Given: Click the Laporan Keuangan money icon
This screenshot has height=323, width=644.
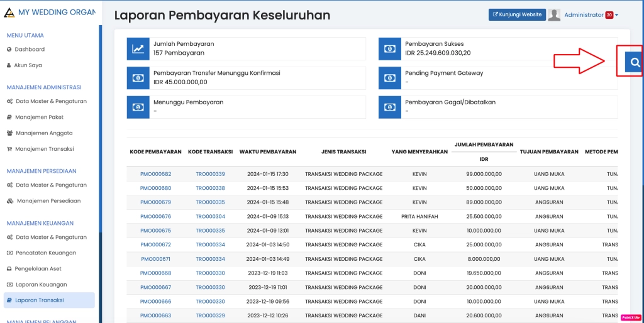Looking at the screenshot, I should (x=10, y=285).
